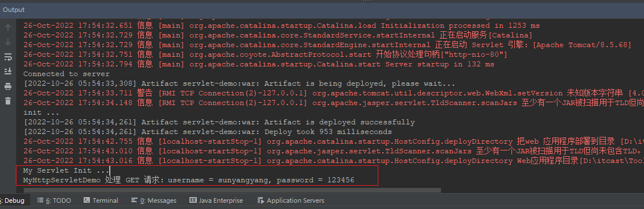Image resolution: width=644 pixels, height=209 pixels.
Task: Enable scroll to end of output
Action: [x=8, y=72]
